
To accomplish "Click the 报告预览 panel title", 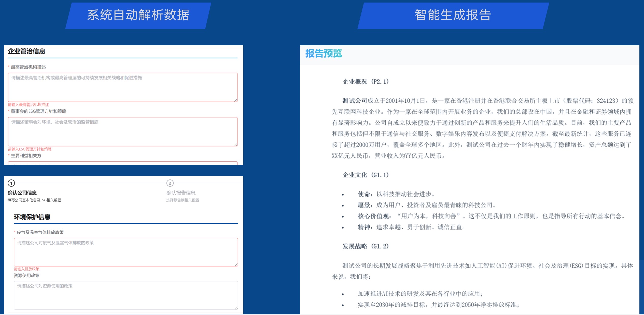I will (323, 54).
